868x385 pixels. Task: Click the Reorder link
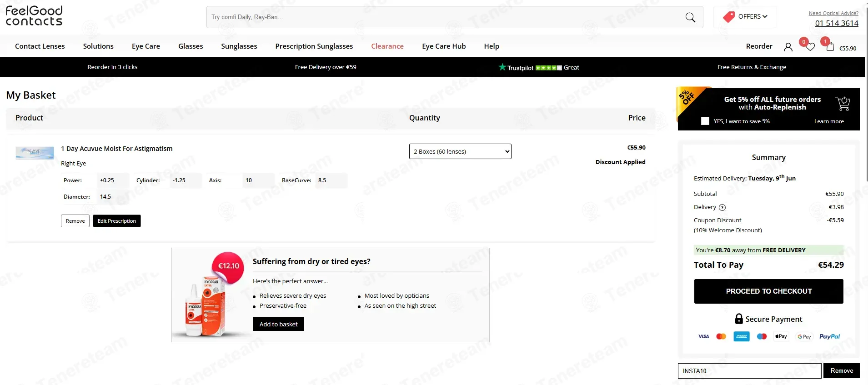click(759, 46)
